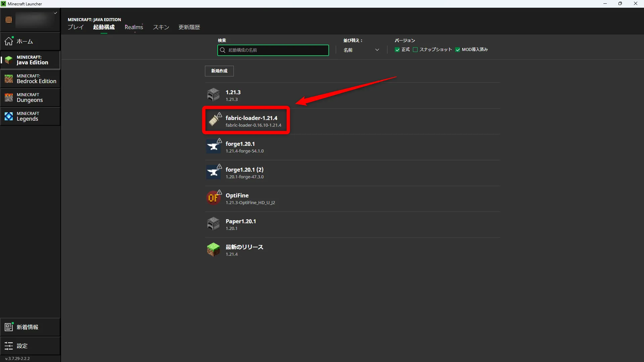
Task: Click the warning triangle on the fabric-loader entry
Action: coord(219,115)
